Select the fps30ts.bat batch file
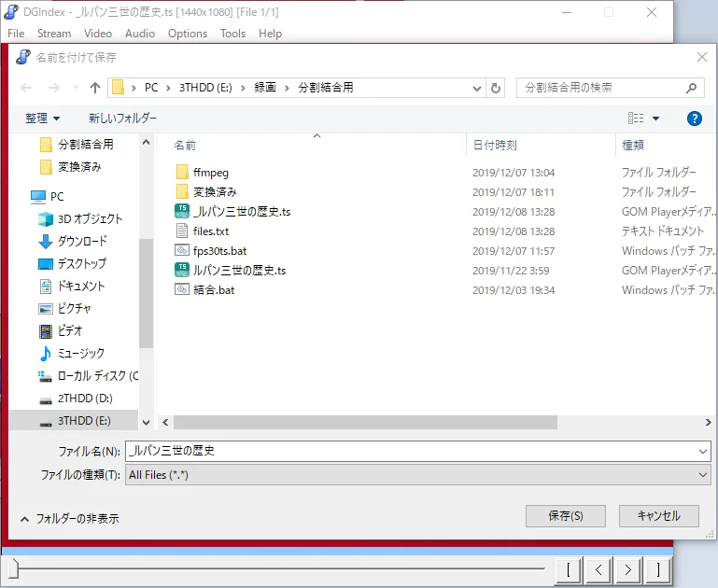 [219, 251]
